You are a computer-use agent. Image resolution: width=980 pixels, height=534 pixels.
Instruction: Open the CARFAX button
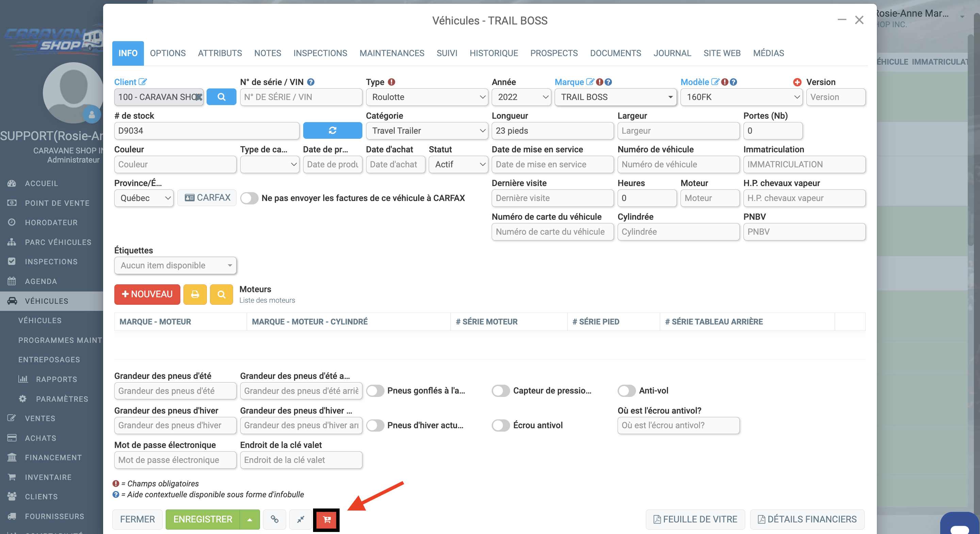(x=207, y=198)
